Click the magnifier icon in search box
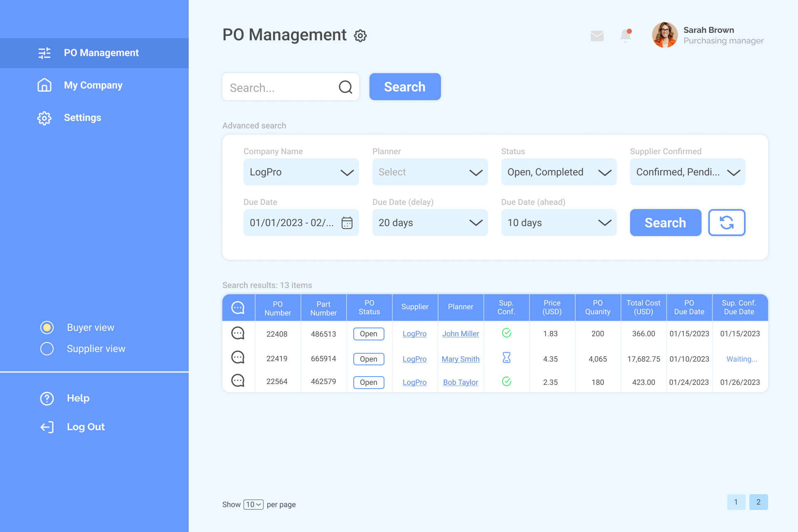The image size is (798, 532). (345, 87)
